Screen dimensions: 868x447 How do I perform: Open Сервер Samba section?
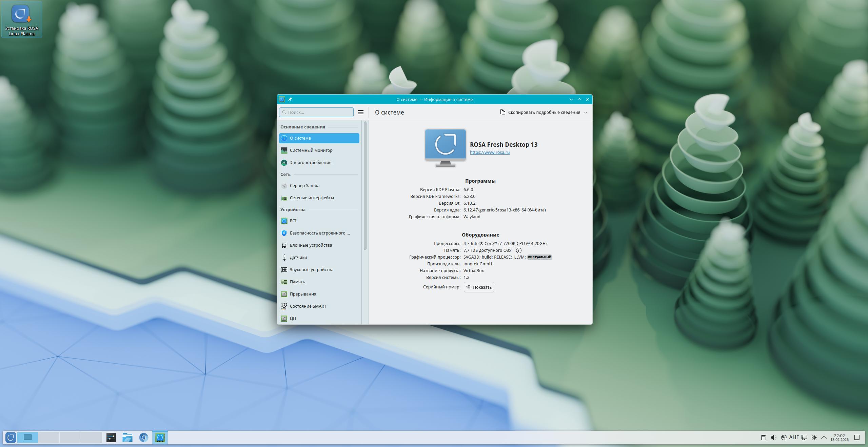(304, 185)
